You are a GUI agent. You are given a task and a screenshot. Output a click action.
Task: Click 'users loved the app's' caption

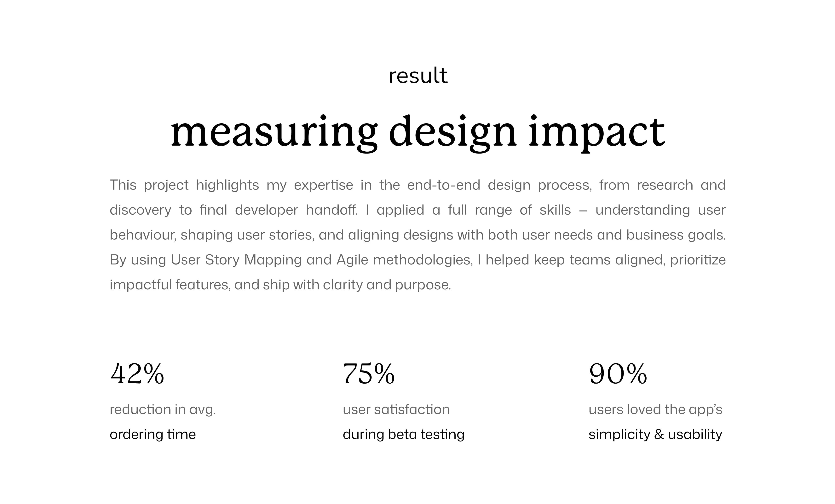click(x=655, y=410)
